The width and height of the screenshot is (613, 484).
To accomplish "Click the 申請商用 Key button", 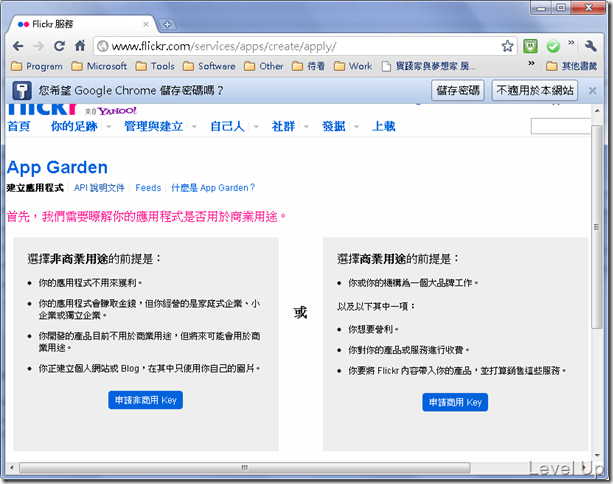I will [x=455, y=402].
